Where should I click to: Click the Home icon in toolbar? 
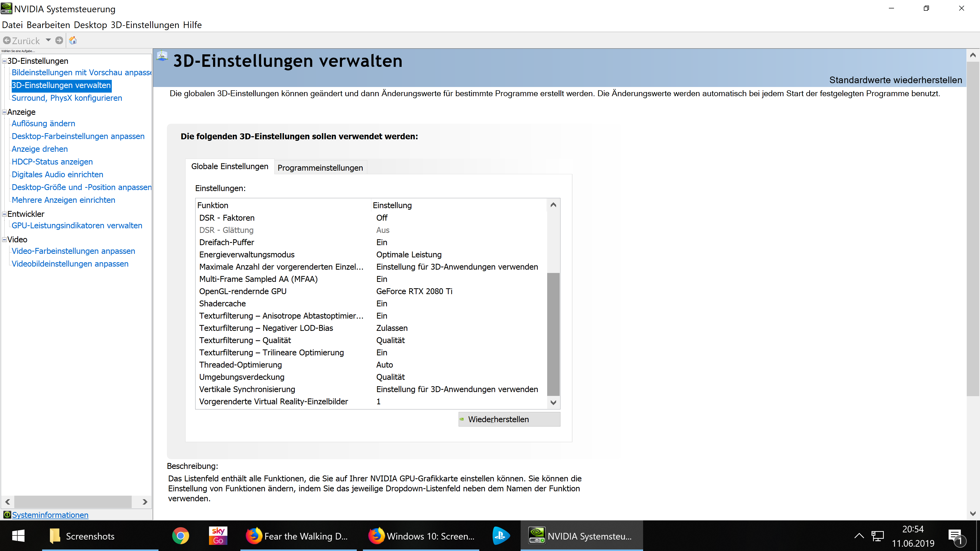(73, 40)
